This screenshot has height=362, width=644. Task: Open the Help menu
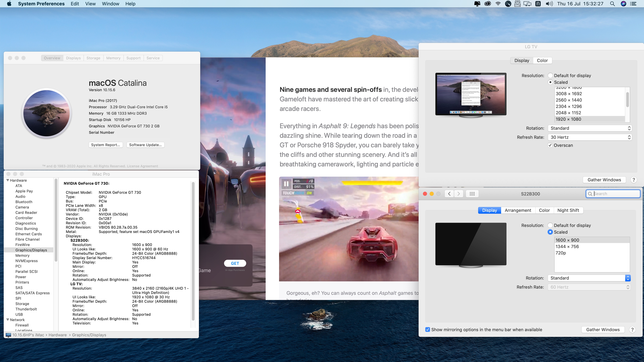pos(130,4)
